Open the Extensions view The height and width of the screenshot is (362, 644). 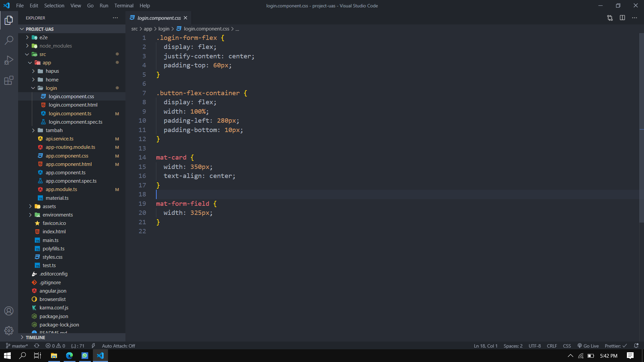coord(9,80)
